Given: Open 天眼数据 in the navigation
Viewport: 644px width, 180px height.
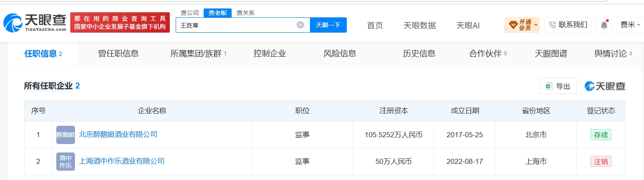Looking at the screenshot, I should (420, 25).
